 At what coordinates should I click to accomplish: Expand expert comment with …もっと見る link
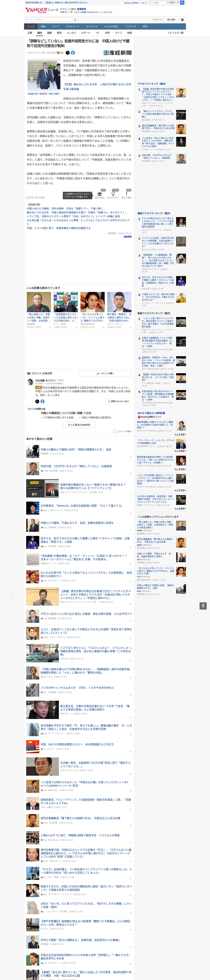coord(54,395)
